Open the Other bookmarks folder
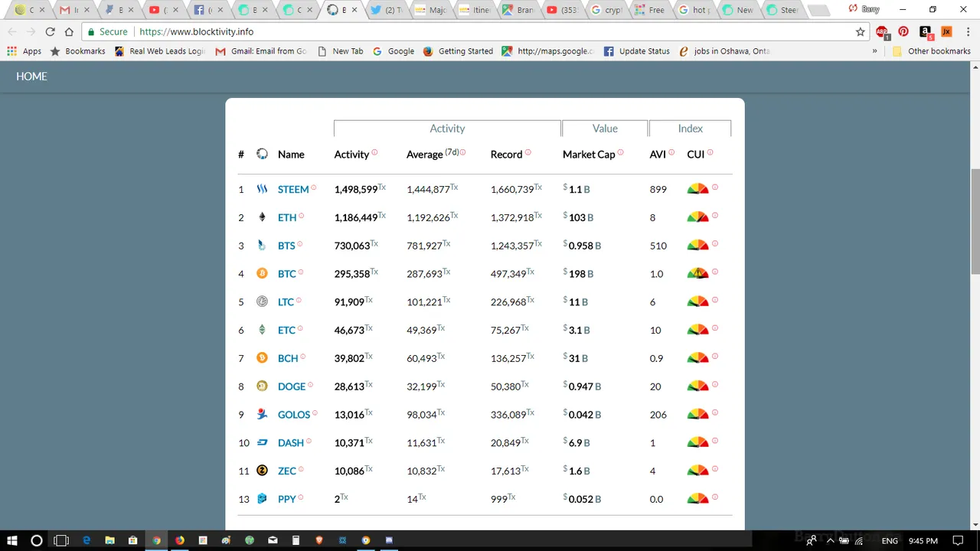 pyautogui.click(x=932, y=51)
